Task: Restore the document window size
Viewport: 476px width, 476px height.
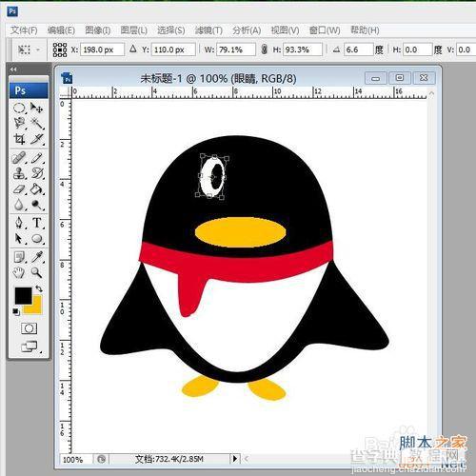Action: 400,78
